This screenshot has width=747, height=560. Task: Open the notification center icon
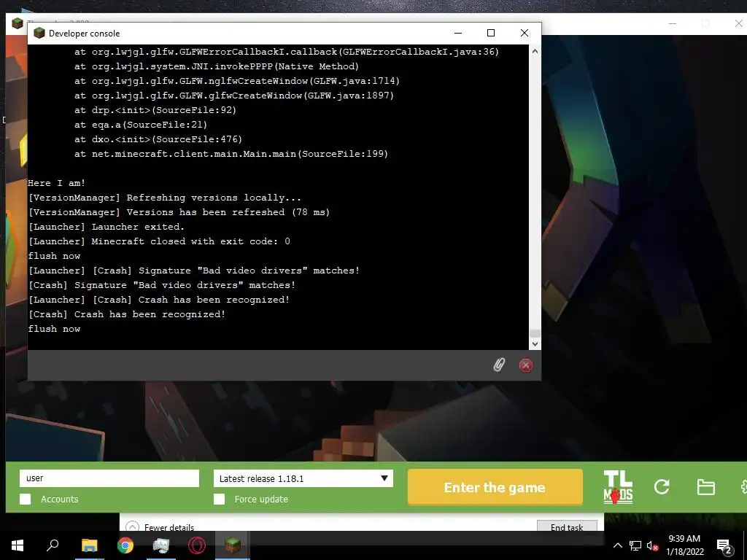click(x=724, y=546)
